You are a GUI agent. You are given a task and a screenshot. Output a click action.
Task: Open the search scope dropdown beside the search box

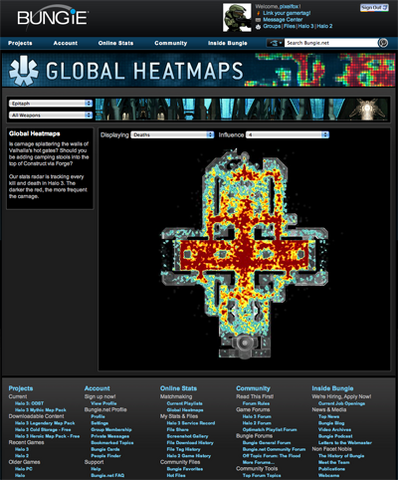coord(275,43)
